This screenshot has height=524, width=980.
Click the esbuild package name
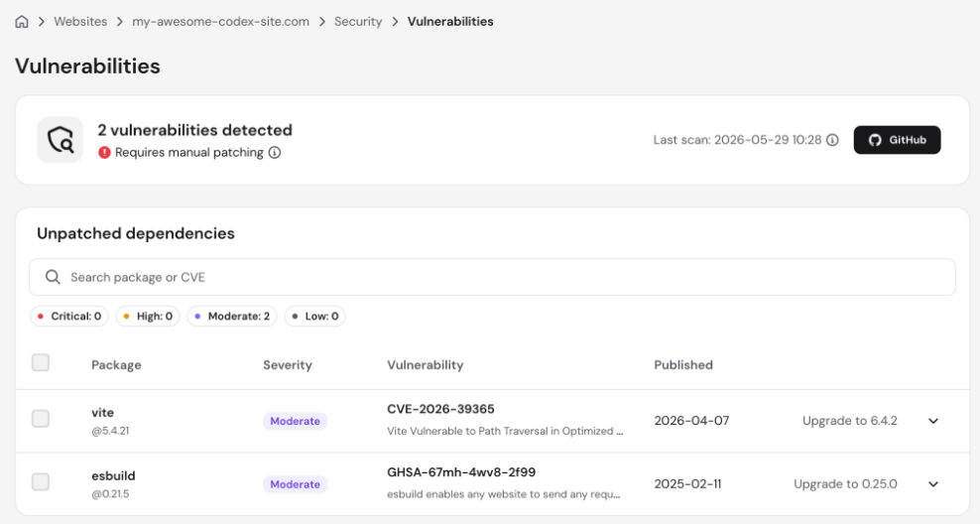pos(113,475)
